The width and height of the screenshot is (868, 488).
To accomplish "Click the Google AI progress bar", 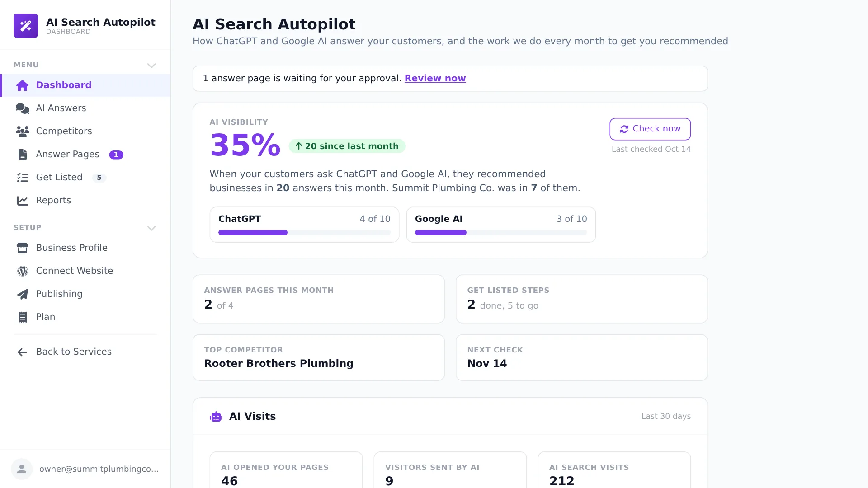I will point(501,233).
